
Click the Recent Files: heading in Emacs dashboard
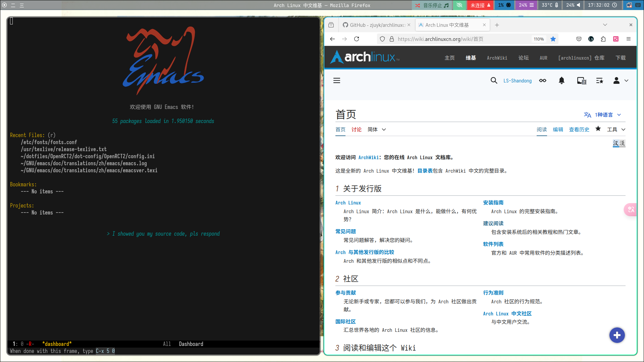(x=27, y=135)
